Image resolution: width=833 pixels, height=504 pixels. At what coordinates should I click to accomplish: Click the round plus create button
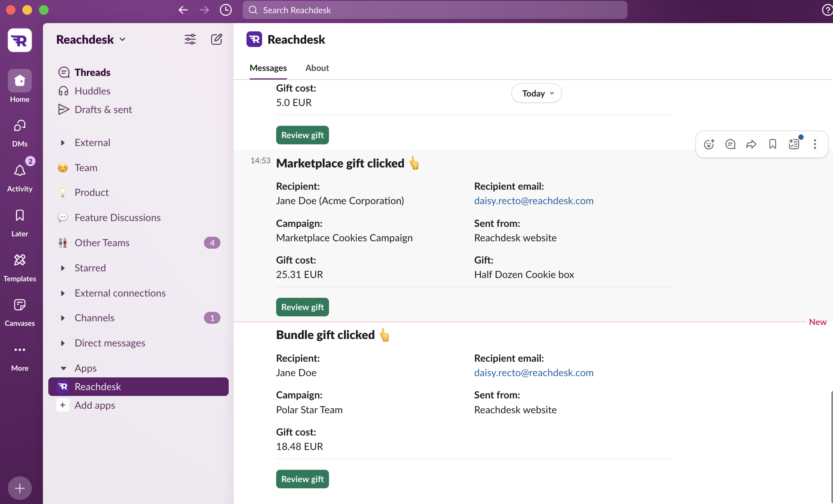20,488
